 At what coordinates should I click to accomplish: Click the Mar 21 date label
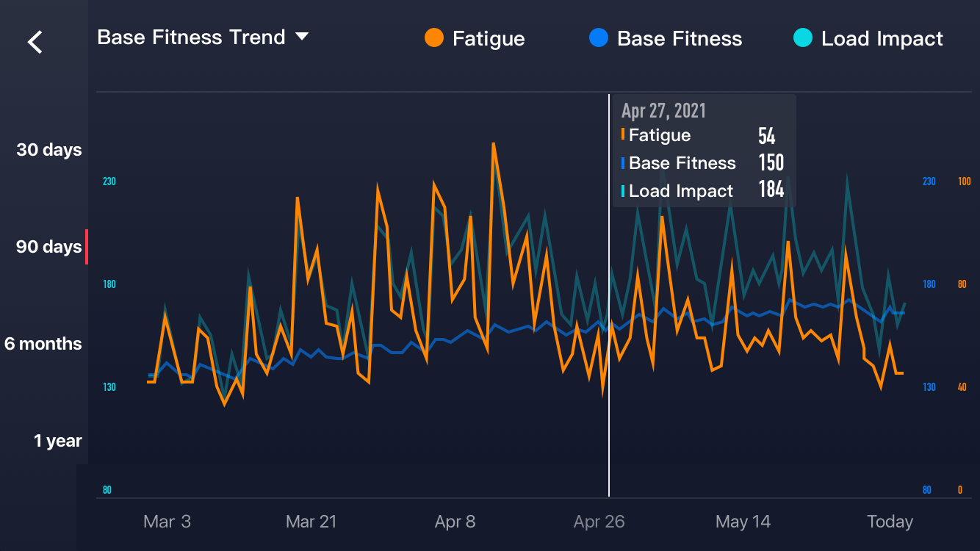pyautogui.click(x=311, y=522)
